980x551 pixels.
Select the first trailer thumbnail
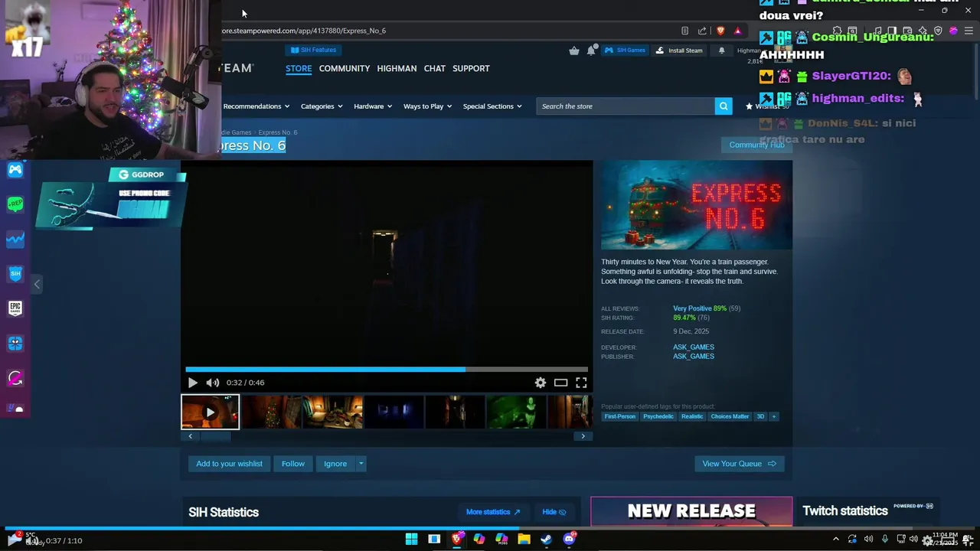[210, 412]
